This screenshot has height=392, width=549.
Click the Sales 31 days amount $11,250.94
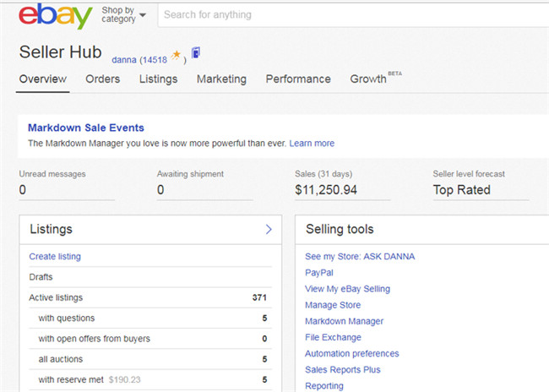(326, 190)
